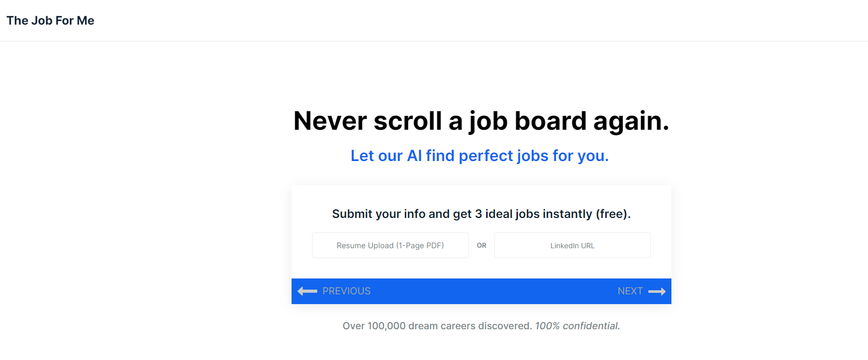Screen dimensions: 868x360
Task: Click the OR divider between the inputs
Action: 481,245
